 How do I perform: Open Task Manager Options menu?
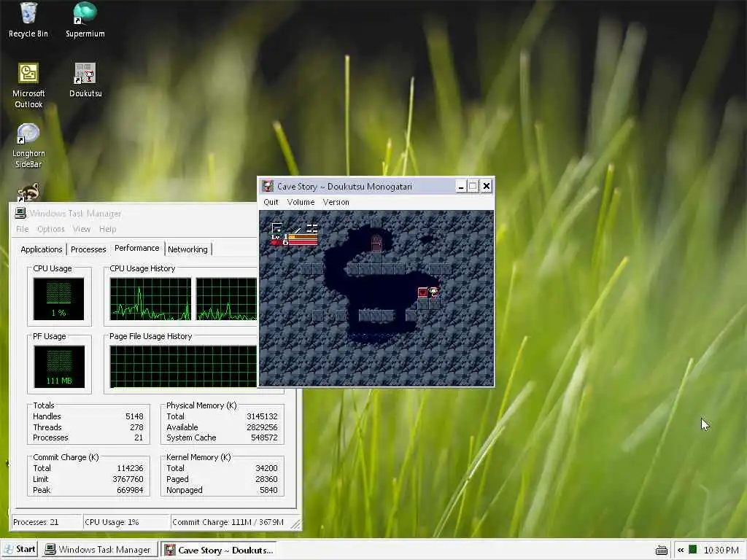point(50,229)
